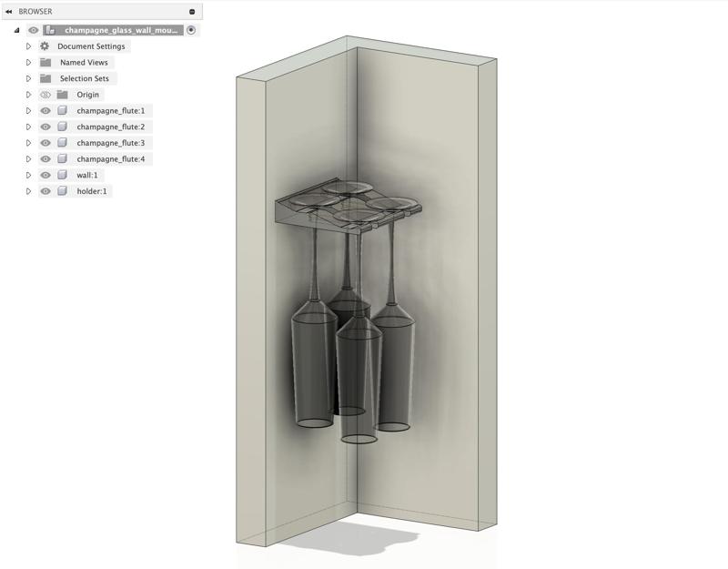Image resolution: width=728 pixels, height=569 pixels.
Task: Click the champagne_flute:4 component cube icon
Action: [62, 158]
